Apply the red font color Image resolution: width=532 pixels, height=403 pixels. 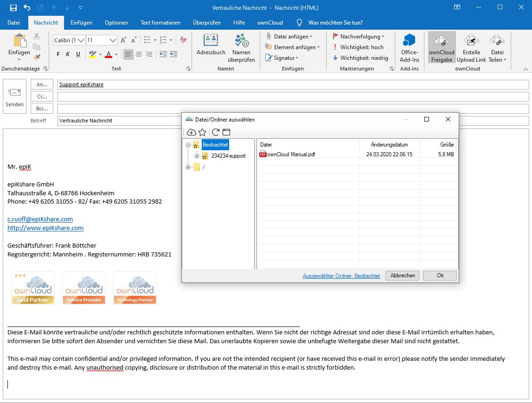point(109,54)
